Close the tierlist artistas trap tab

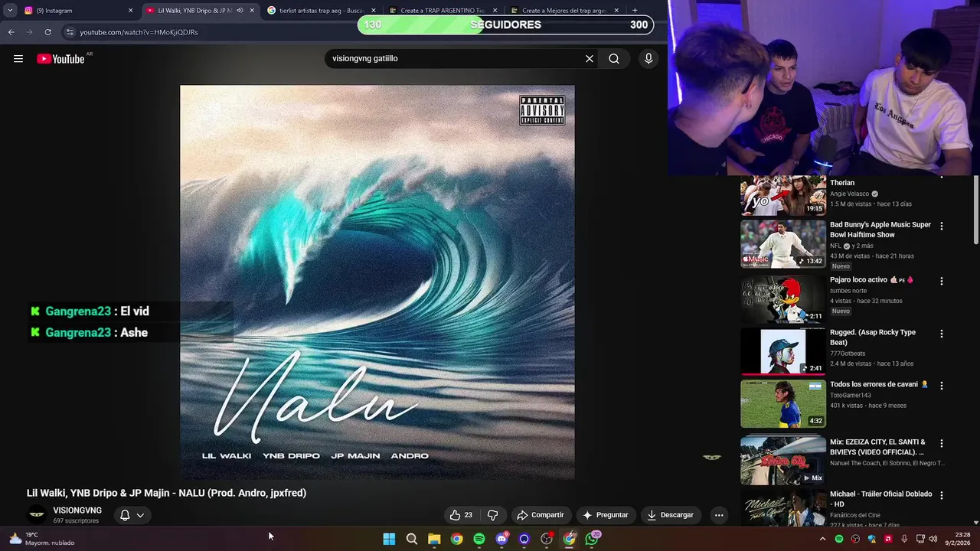point(374,11)
